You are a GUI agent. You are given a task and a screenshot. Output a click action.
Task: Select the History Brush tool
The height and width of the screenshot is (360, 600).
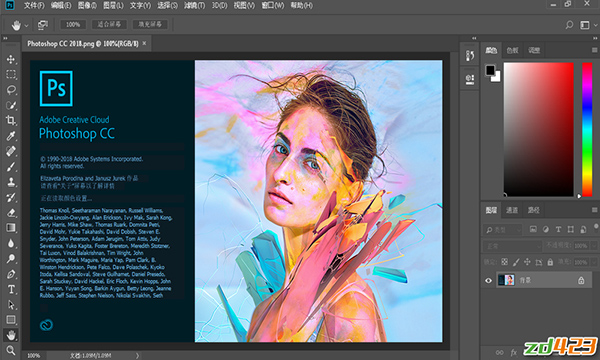pos(11,197)
